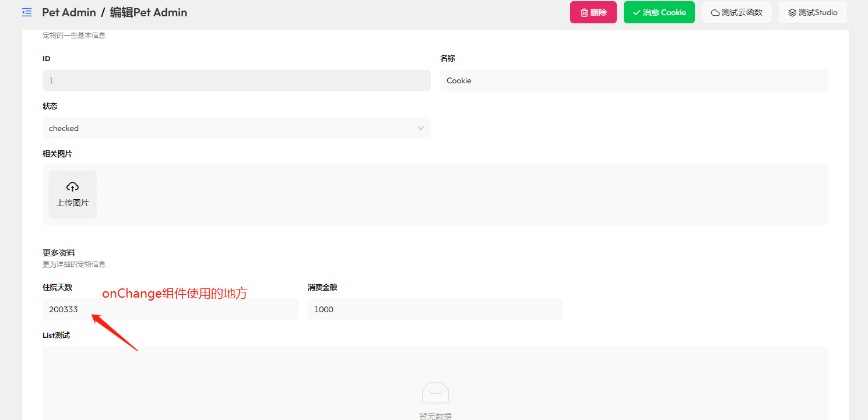Select the 消费金额 field with value 1000
The width and height of the screenshot is (868, 420).
pos(435,309)
